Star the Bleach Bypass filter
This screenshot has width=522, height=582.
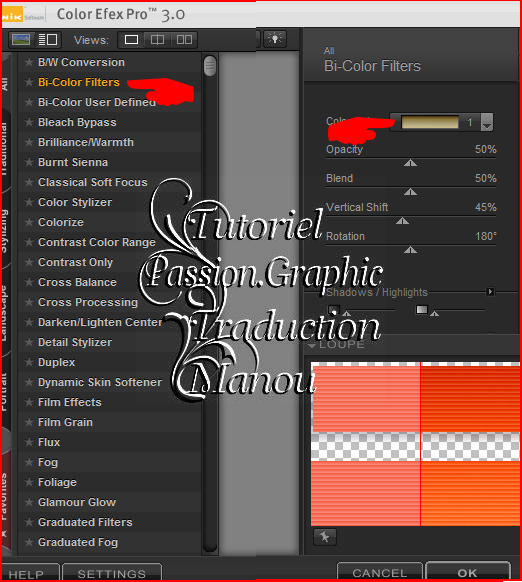click(x=29, y=122)
